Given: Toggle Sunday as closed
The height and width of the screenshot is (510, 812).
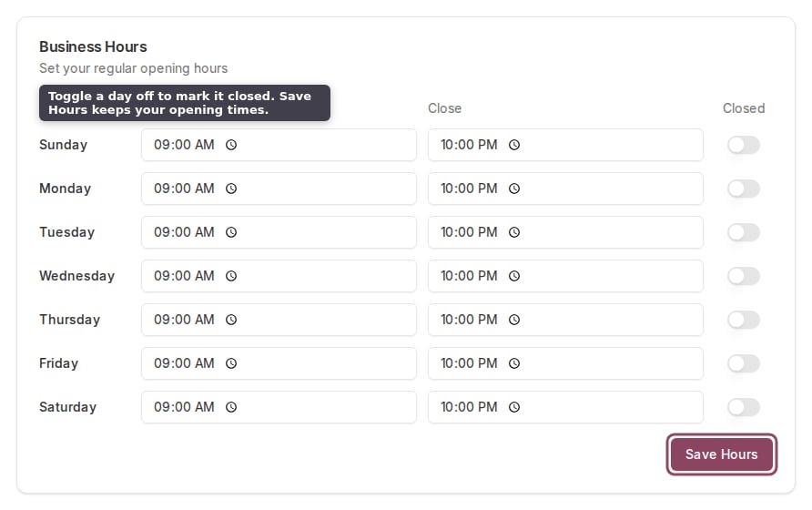Looking at the screenshot, I should 744,145.
